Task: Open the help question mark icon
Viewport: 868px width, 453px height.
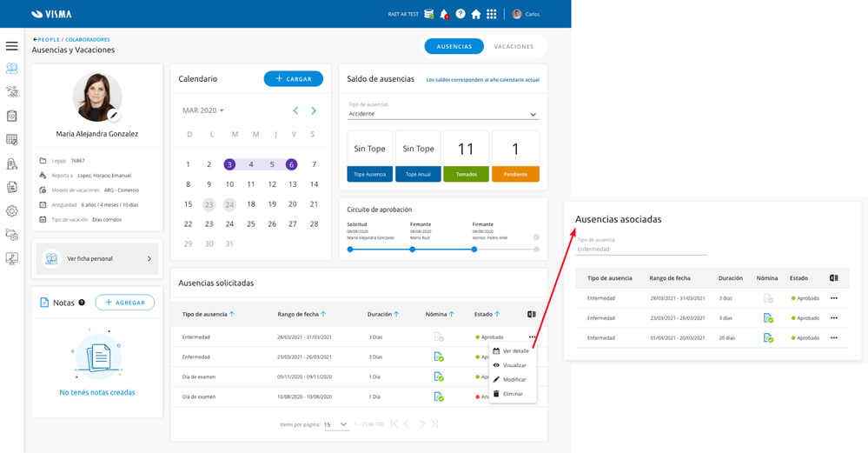Action: pyautogui.click(x=460, y=15)
